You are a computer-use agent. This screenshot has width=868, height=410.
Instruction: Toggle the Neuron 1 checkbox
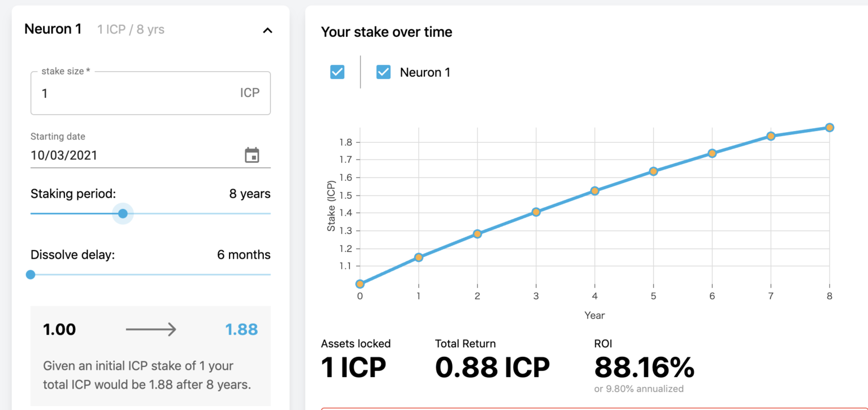coord(384,72)
